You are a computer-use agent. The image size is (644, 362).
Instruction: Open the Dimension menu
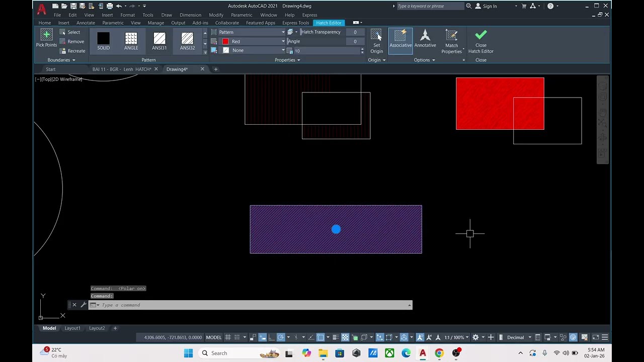(190, 15)
